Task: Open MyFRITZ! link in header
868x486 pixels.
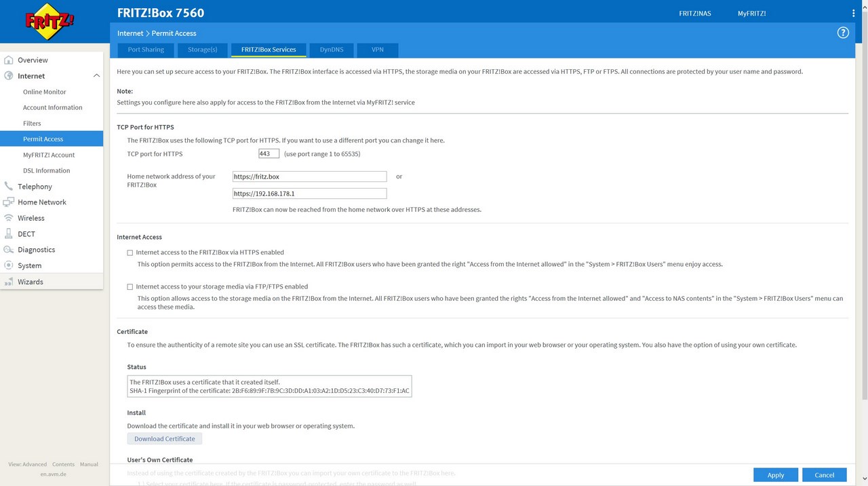Action: [x=752, y=14]
